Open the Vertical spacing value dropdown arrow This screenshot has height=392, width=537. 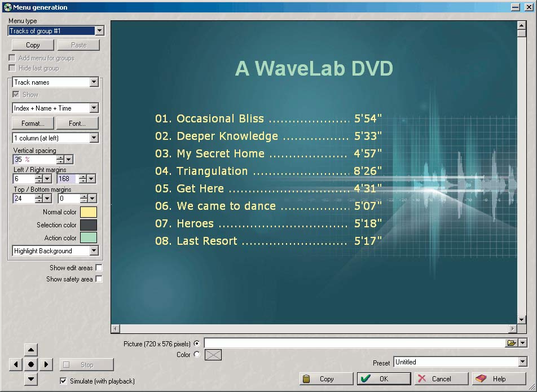(x=69, y=160)
